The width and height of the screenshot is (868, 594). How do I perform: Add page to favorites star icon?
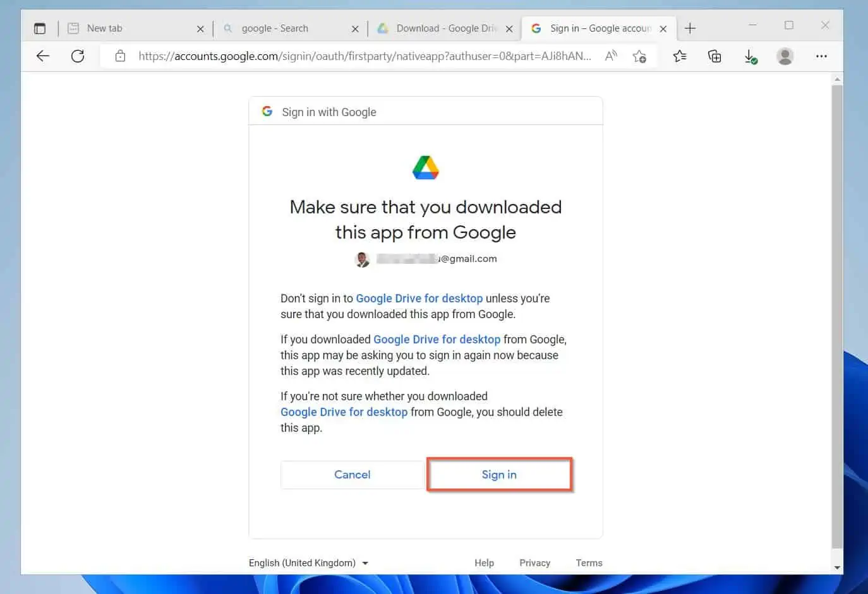pos(639,56)
